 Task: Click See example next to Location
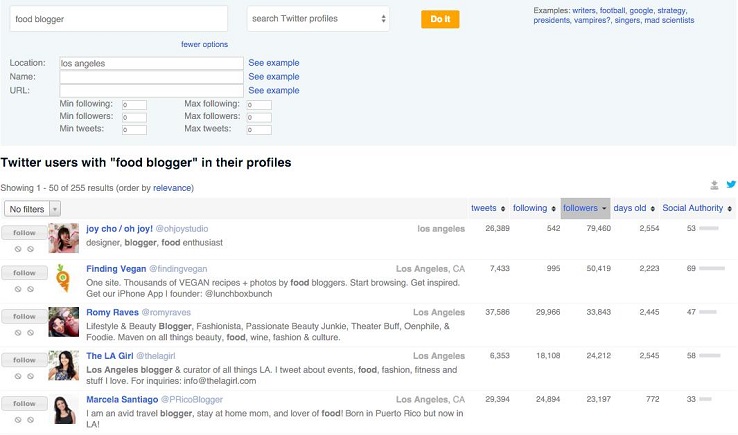274,63
